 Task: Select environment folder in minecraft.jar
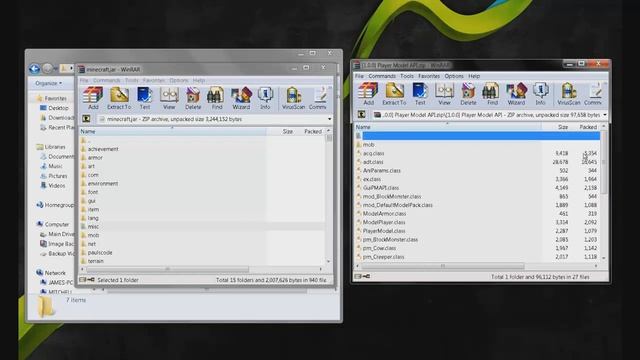click(x=103, y=183)
